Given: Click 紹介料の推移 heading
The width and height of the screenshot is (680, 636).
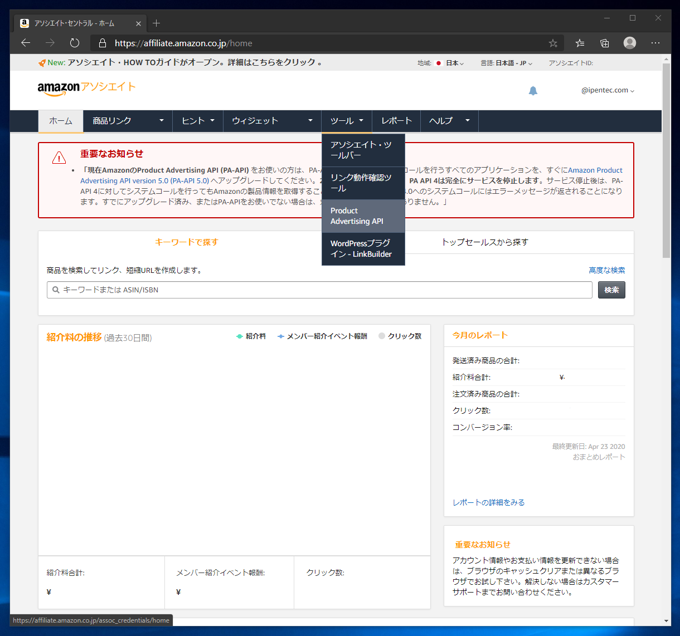Looking at the screenshot, I should pyautogui.click(x=74, y=337).
